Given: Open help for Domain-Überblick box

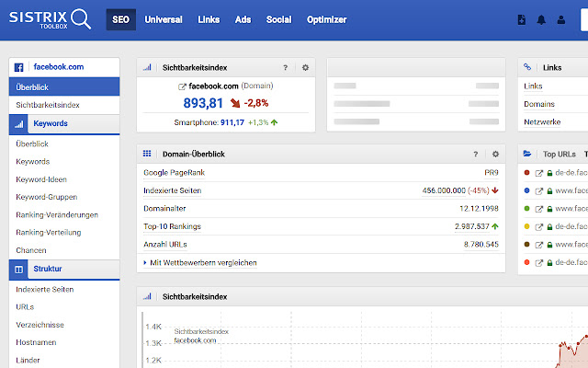Looking at the screenshot, I should click(476, 154).
